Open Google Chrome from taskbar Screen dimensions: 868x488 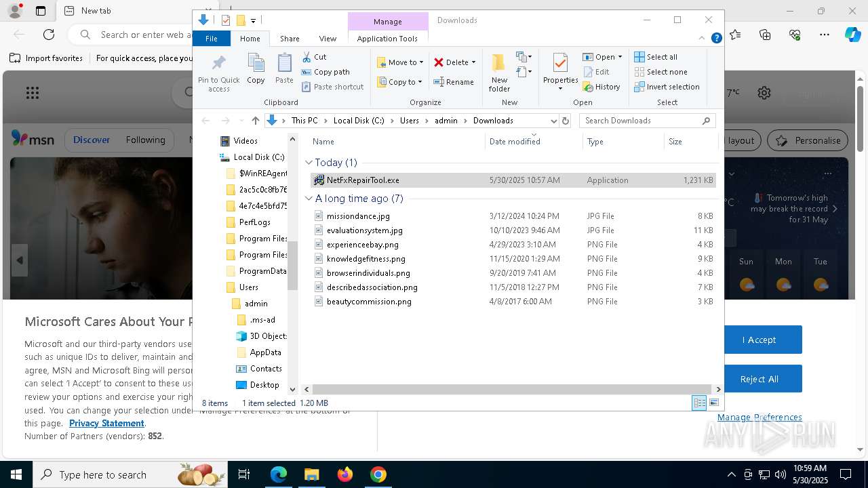[378, 474]
